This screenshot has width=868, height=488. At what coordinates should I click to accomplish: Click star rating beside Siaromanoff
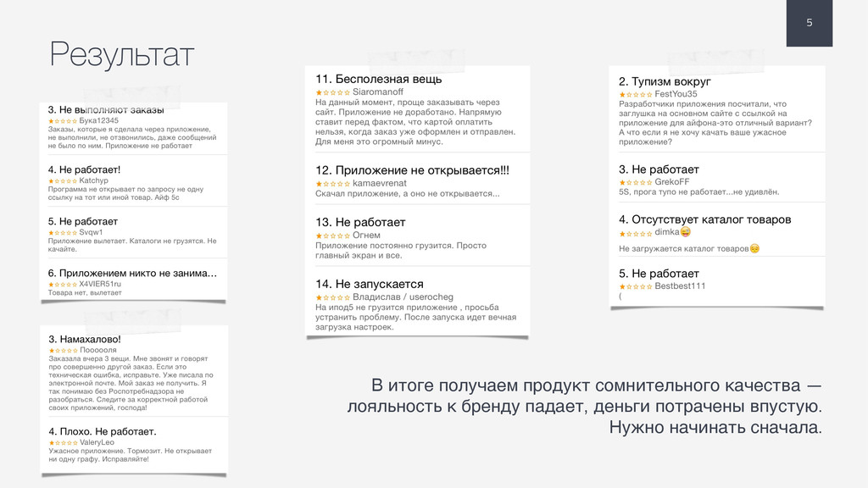[x=332, y=92]
